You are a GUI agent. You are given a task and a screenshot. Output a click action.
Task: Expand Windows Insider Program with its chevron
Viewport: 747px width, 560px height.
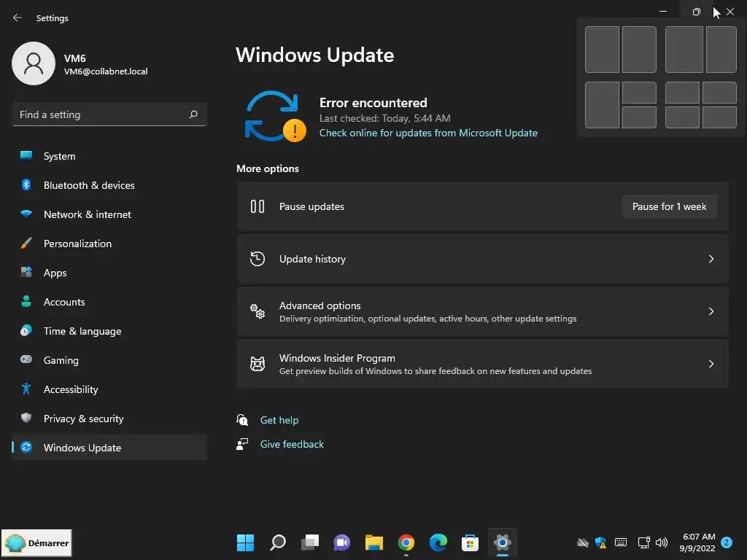pos(711,364)
